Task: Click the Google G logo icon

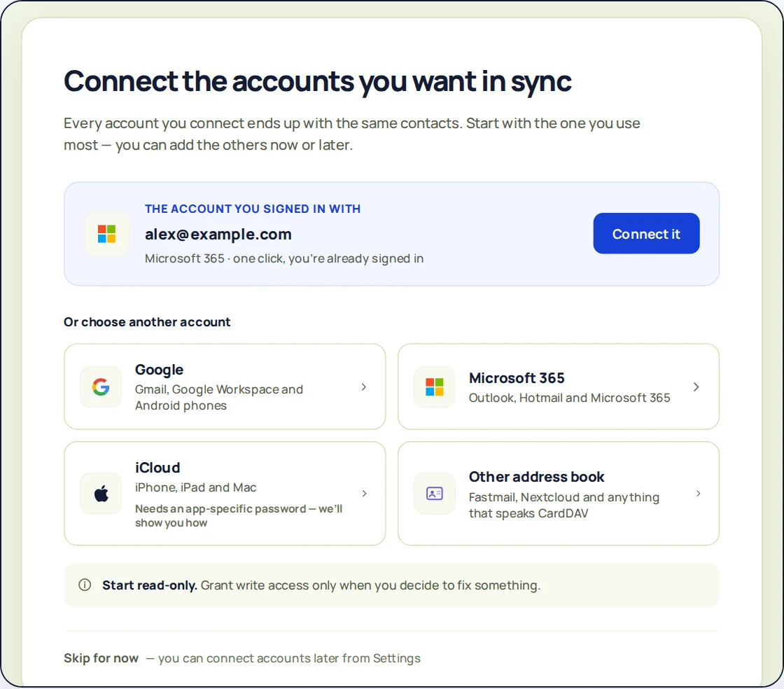Action: click(101, 387)
